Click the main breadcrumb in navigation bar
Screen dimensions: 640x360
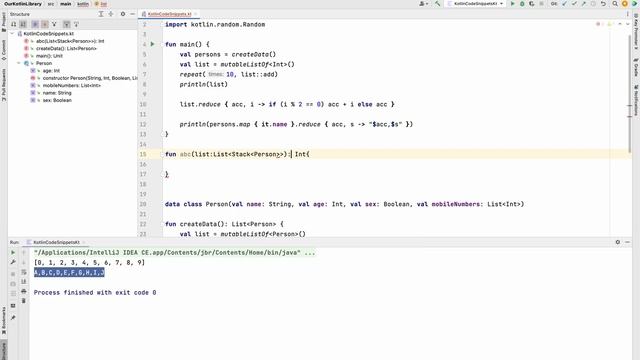tap(65, 4)
